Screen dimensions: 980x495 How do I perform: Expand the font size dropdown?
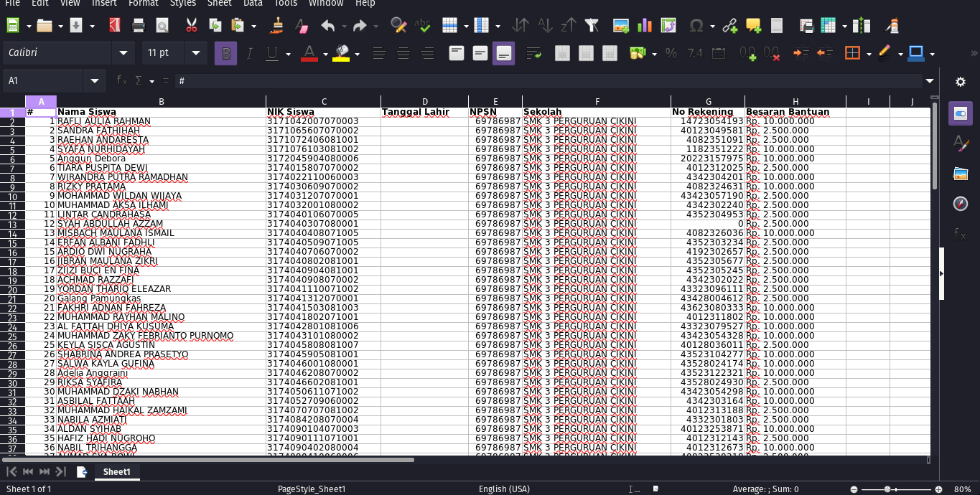(x=195, y=53)
